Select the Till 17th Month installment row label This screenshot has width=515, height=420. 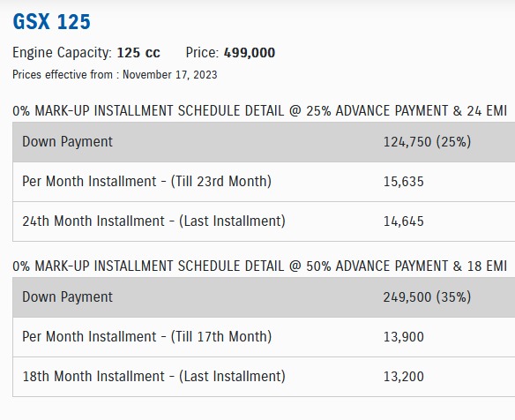pyautogui.click(x=146, y=337)
